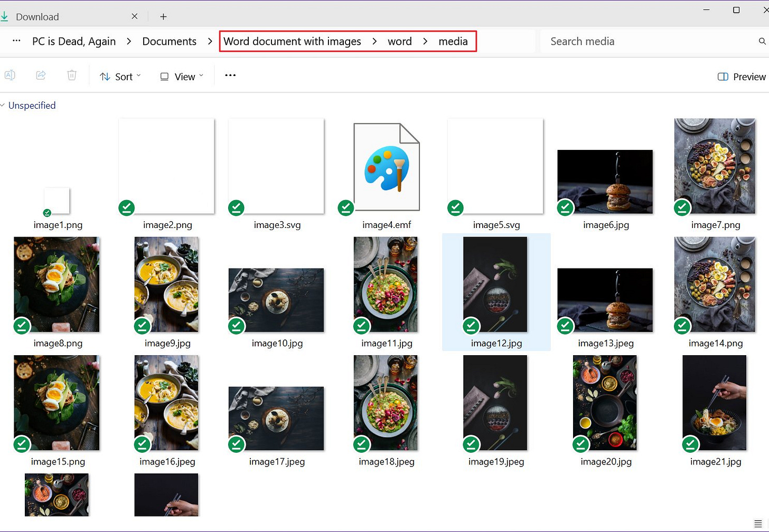Click sync status checkmark on image6.jpg
This screenshot has width=769, height=532.
(x=565, y=208)
